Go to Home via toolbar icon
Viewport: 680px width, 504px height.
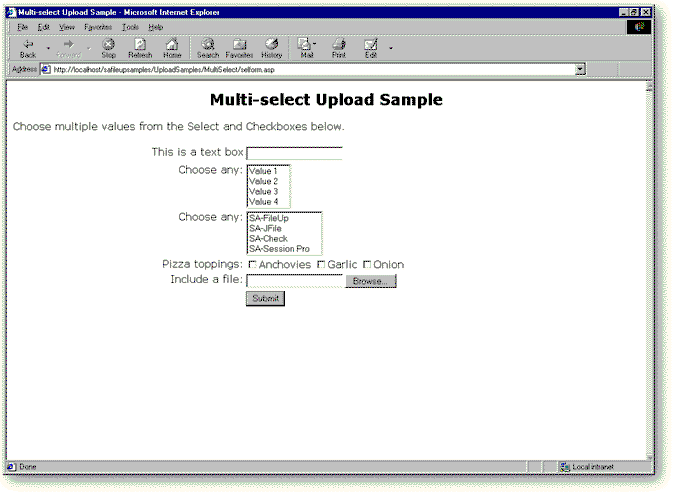172,45
